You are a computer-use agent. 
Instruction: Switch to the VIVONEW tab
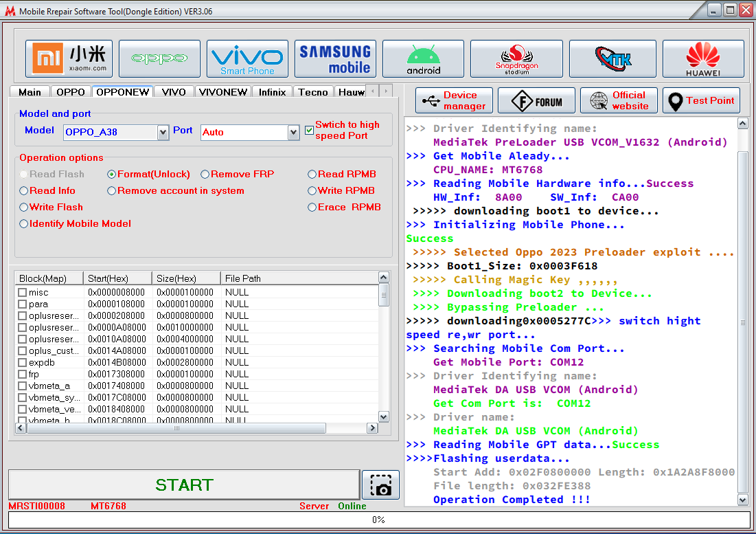(223, 91)
